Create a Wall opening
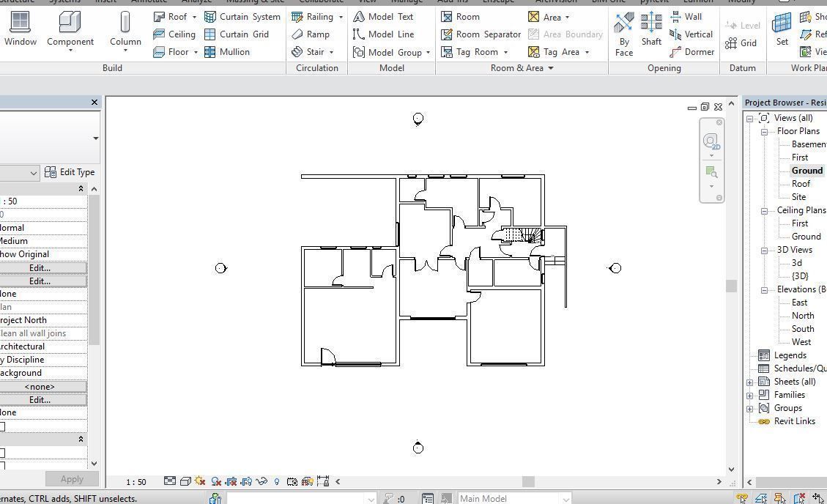 click(686, 17)
